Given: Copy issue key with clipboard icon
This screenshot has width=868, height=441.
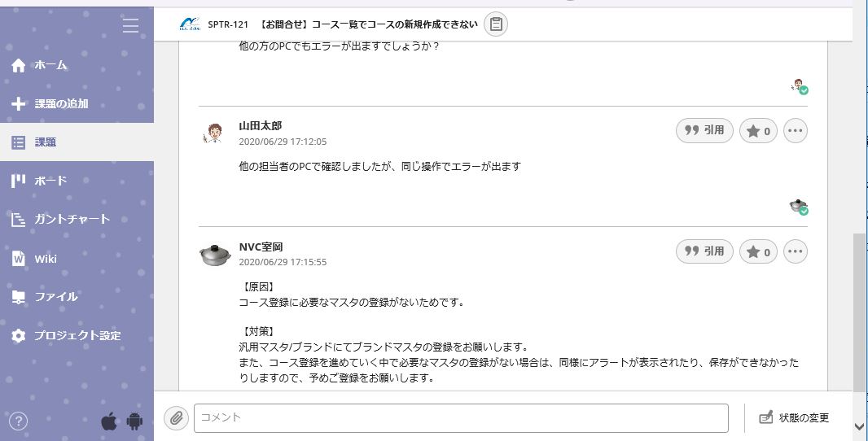Looking at the screenshot, I should [x=495, y=24].
